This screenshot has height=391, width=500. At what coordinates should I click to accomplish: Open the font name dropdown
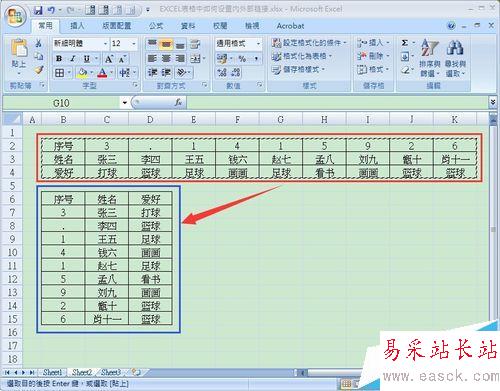105,44
